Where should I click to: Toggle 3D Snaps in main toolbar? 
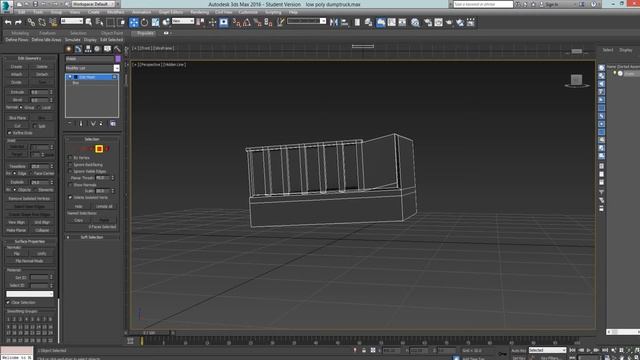tap(236, 22)
